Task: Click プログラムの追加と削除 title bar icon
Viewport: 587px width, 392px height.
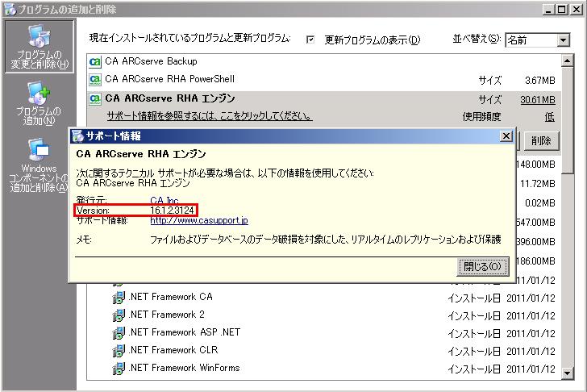Action: 10,9
